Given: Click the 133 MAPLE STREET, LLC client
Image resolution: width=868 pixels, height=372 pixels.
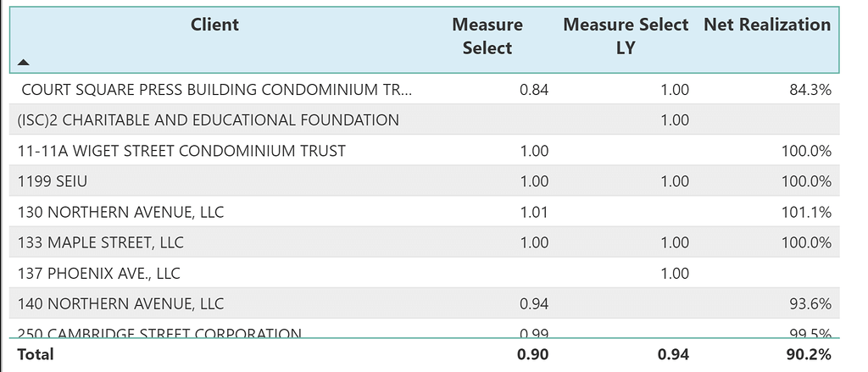Looking at the screenshot, I should click(x=100, y=242).
